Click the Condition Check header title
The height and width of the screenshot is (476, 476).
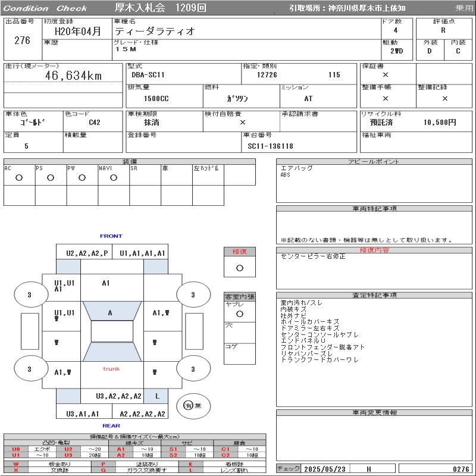(45, 8)
